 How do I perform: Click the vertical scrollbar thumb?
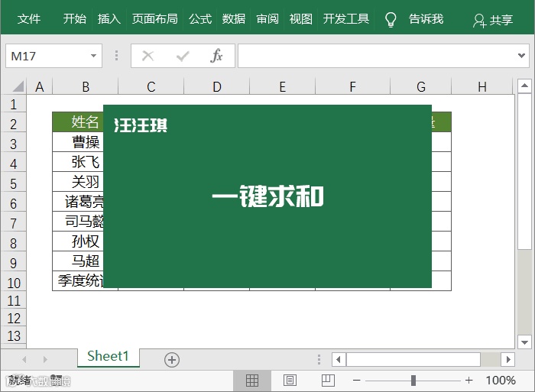tap(524, 171)
